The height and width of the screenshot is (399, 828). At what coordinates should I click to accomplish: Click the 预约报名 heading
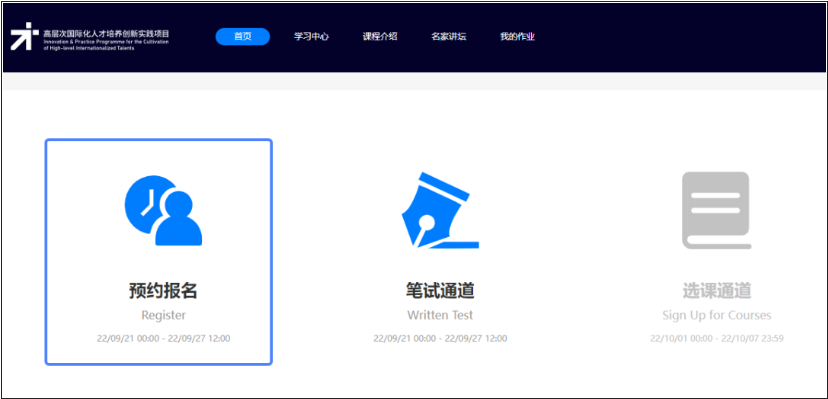click(x=163, y=291)
